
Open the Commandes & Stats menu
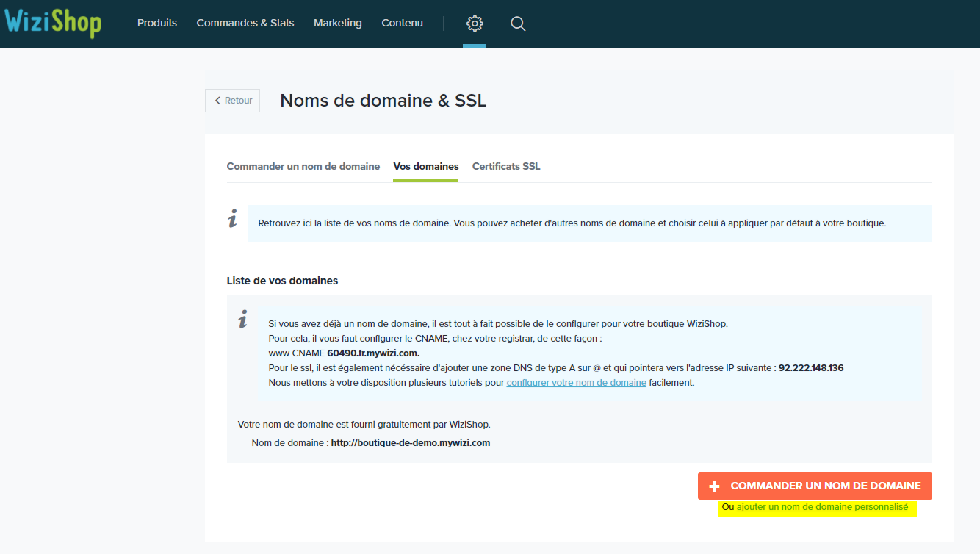coord(245,23)
